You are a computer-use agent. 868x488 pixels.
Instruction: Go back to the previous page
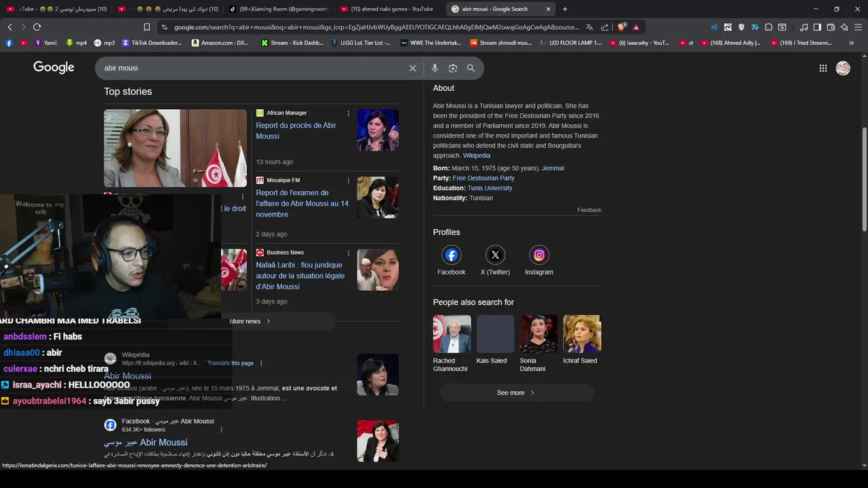[x=9, y=27]
